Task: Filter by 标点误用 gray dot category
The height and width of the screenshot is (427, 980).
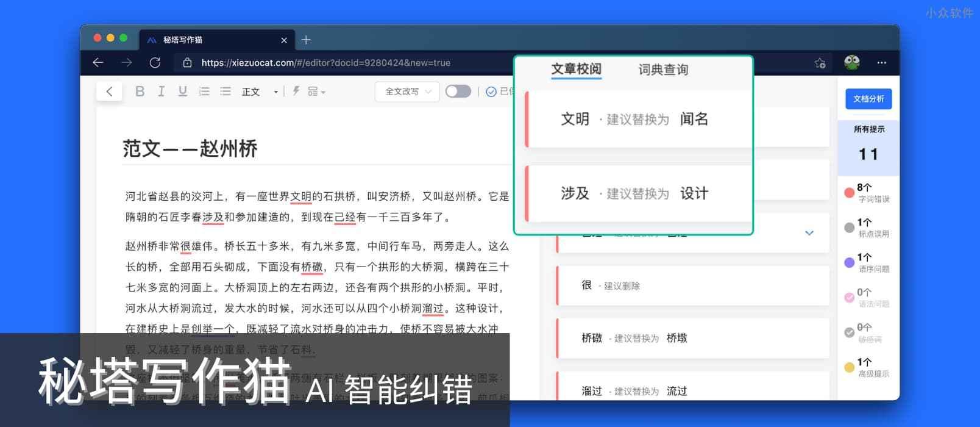Action: pos(868,228)
